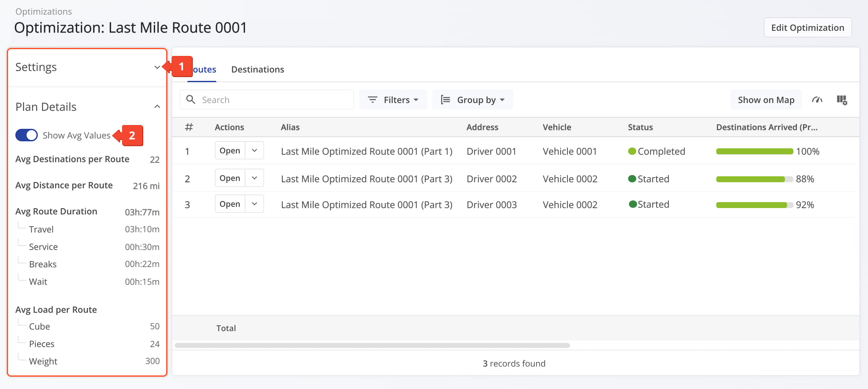Click the Group by list icon
868x389 pixels.
tap(445, 100)
